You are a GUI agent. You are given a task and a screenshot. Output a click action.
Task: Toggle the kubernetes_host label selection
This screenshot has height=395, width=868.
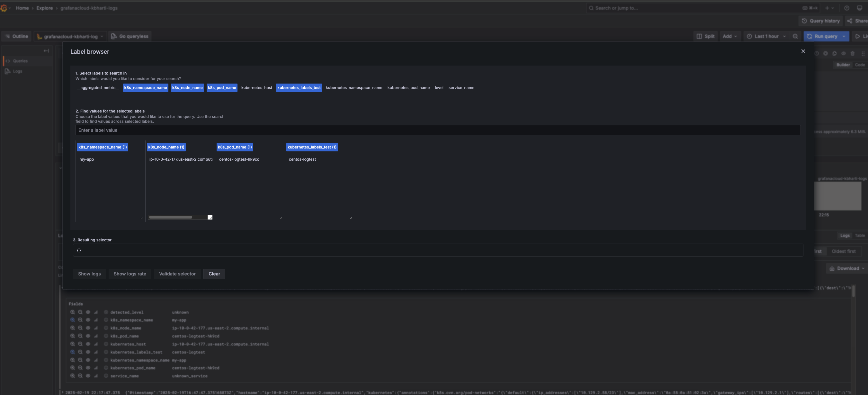point(256,88)
